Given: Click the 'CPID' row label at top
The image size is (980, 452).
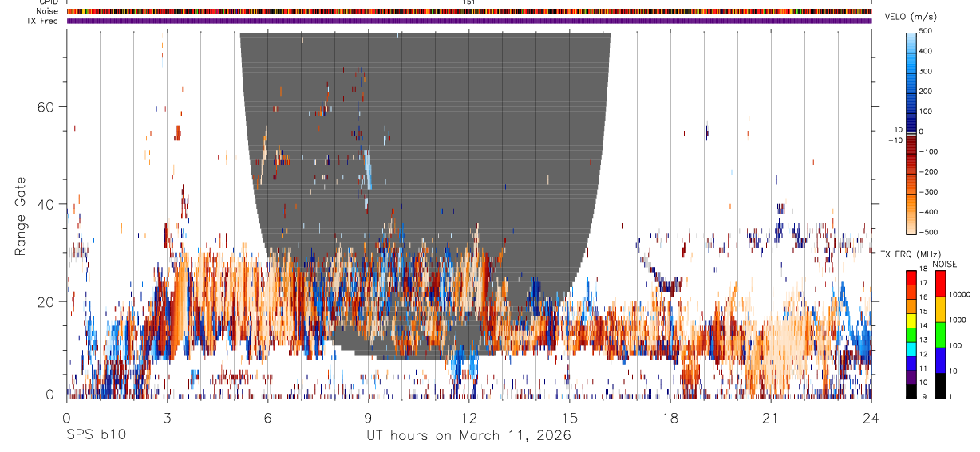Looking at the screenshot, I should (47, 2).
